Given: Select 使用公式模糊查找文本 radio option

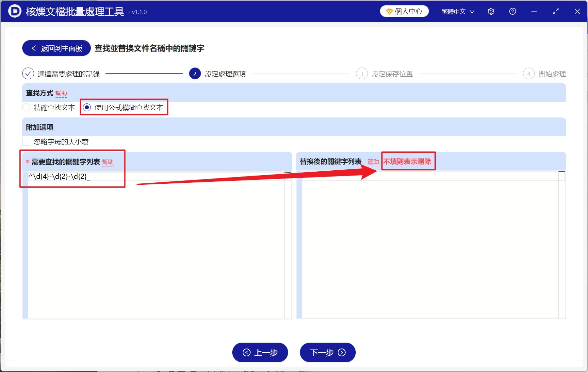Looking at the screenshot, I should click(x=123, y=107).
